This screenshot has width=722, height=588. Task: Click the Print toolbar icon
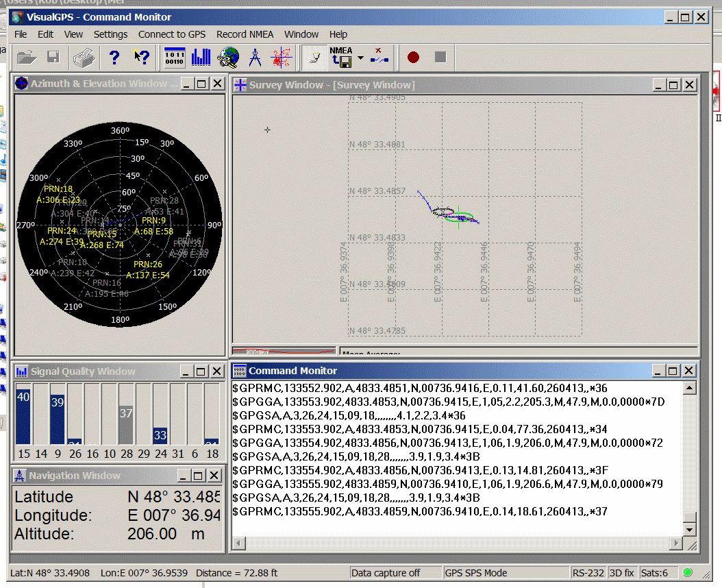(84, 58)
